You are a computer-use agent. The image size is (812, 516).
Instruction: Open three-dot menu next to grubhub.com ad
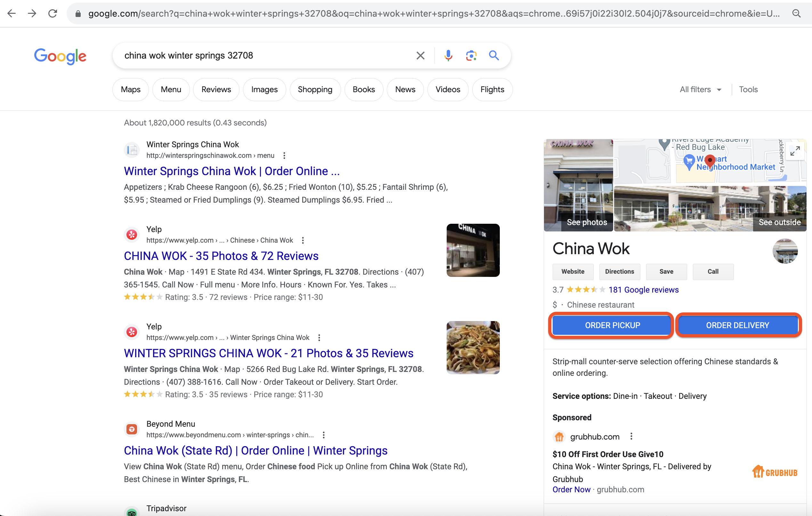(x=631, y=436)
